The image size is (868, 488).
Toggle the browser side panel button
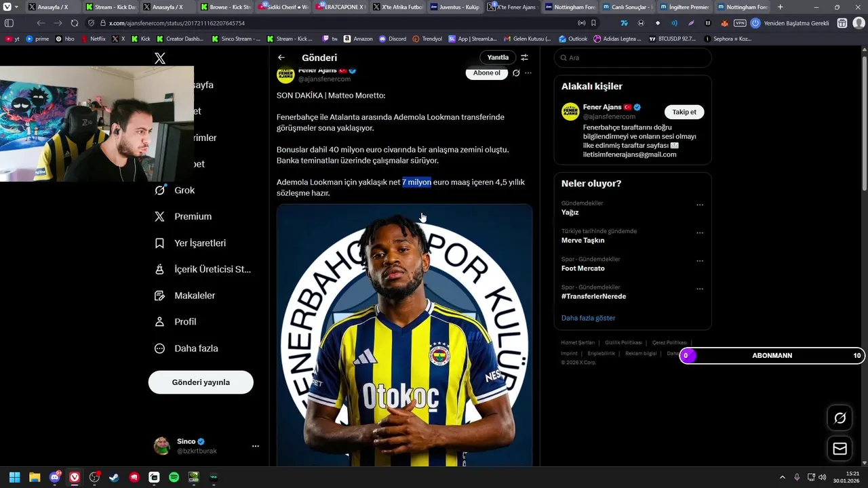(x=9, y=23)
